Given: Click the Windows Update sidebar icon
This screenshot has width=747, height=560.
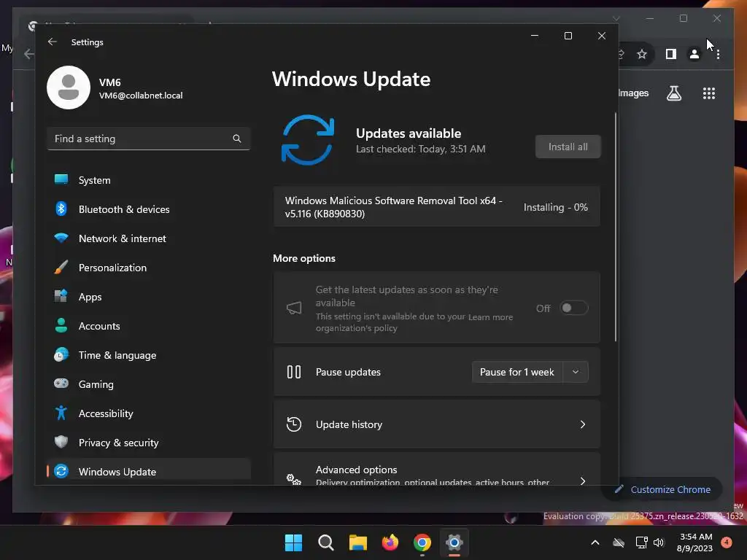Looking at the screenshot, I should coord(61,471).
